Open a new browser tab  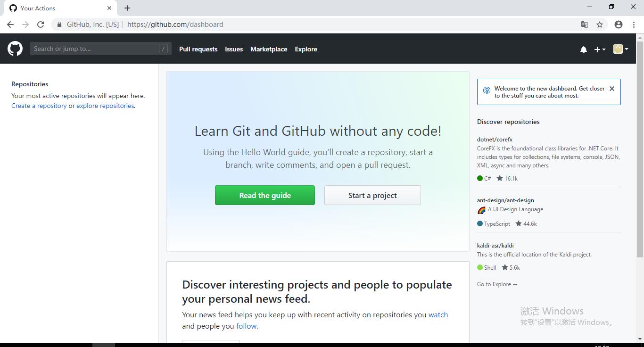click(x=127, y=8)
